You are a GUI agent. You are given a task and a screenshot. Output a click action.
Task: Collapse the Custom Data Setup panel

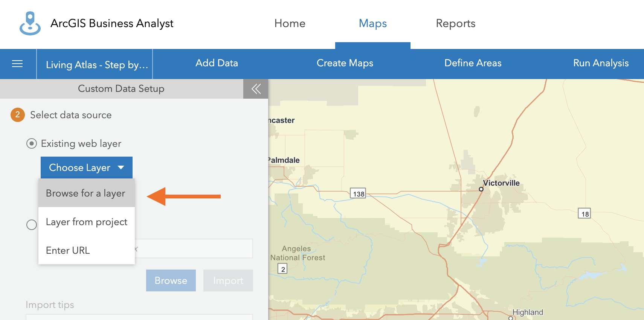point(256,89)
